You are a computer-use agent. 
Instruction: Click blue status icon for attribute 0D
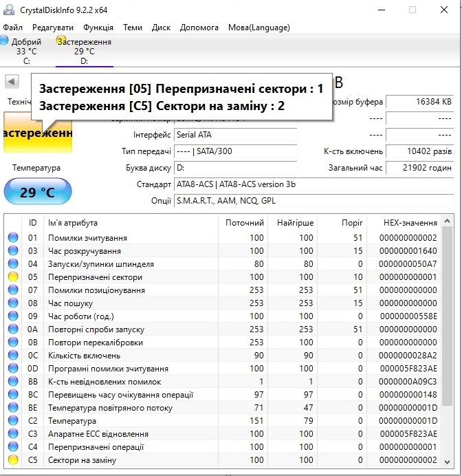[x=13, y=368]
